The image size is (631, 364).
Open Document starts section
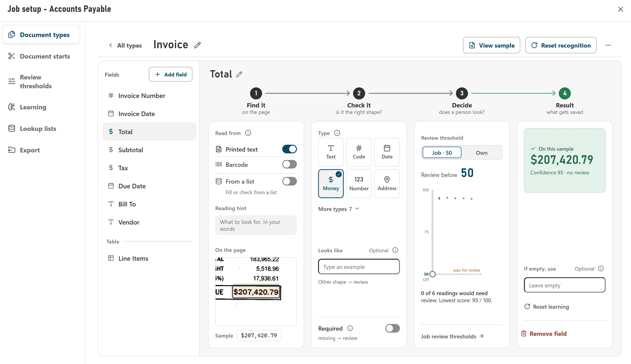tap(41, 56)
